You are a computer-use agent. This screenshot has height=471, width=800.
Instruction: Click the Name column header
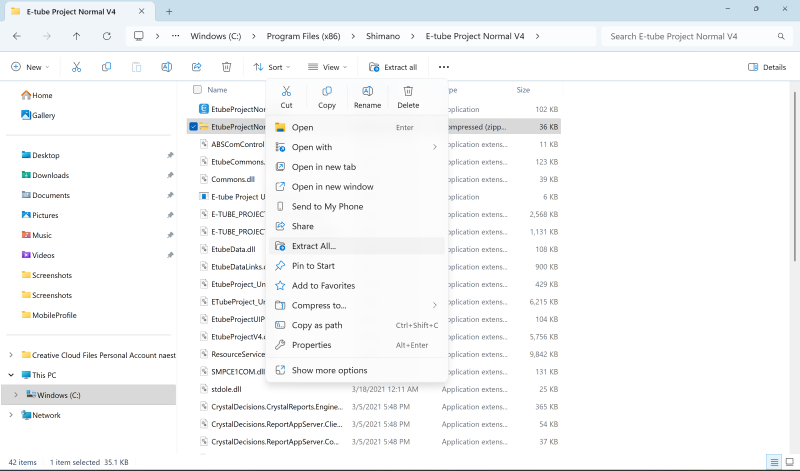coord(217,90)
